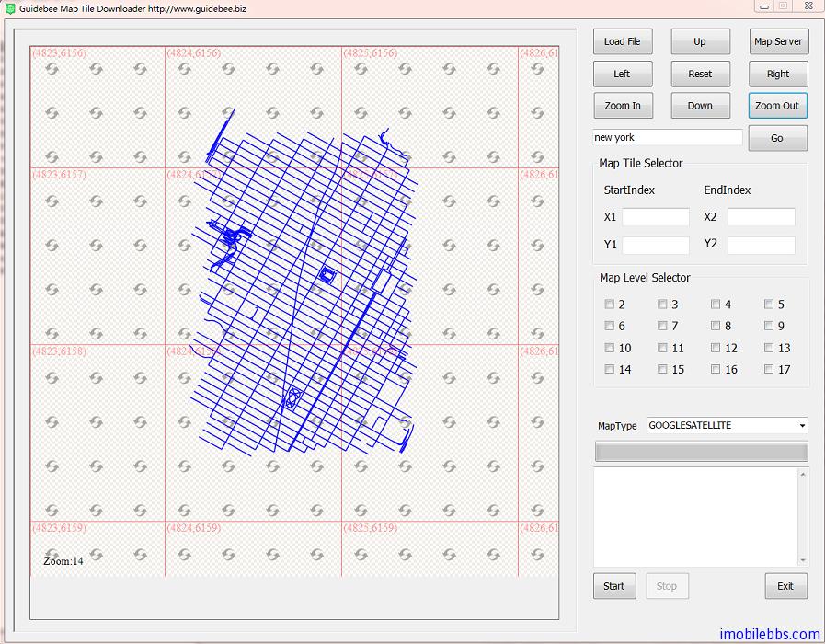
Task: Click the Load File button
Action: click(623, 41)
